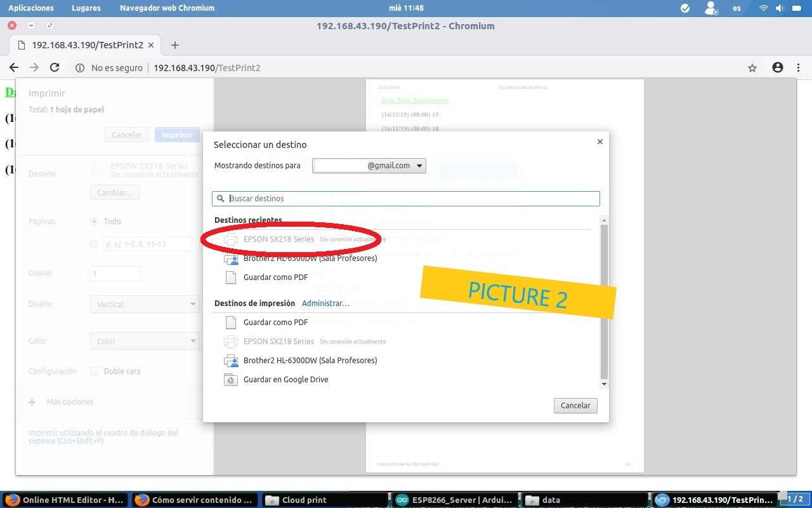Switch to Online HTML Editor Firefox window

65,500
